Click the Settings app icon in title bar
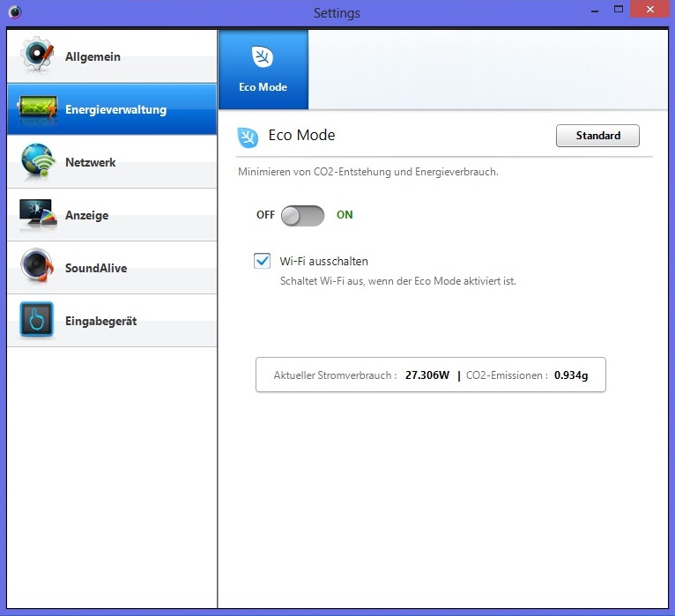The height and width of the screenshot is (616, 675). (x=15, y=12)
